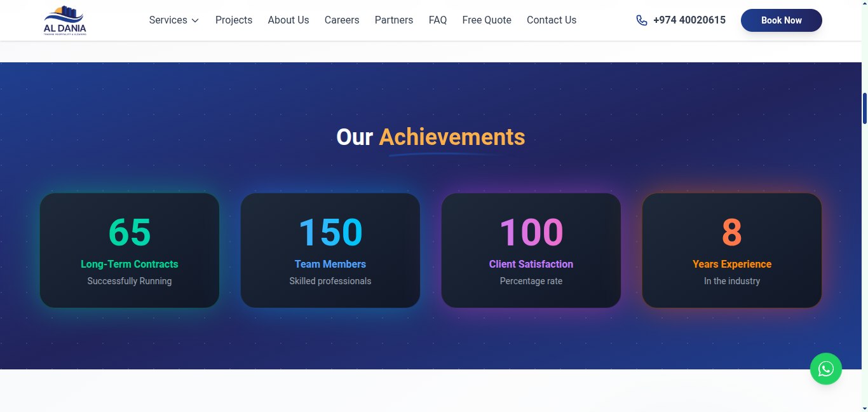Open WhatsApp chat floating button
This screenshot has width=868, height=412.
[825, 369]
